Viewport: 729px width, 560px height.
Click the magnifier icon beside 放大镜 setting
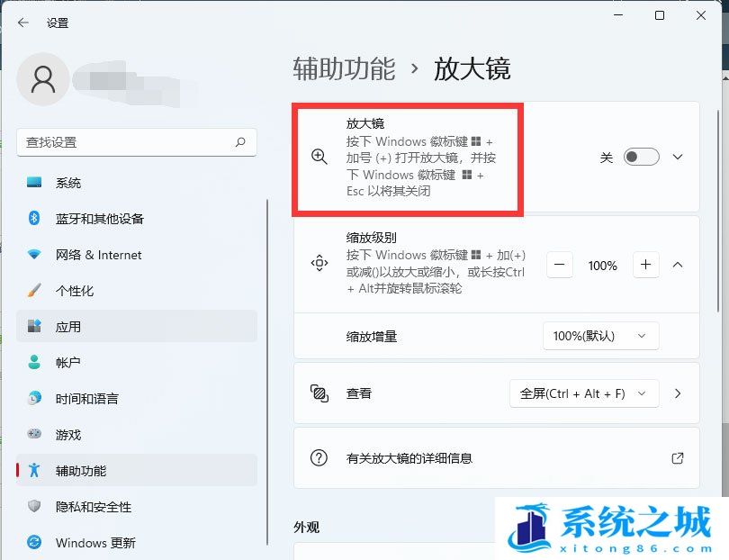pos(319,157)
